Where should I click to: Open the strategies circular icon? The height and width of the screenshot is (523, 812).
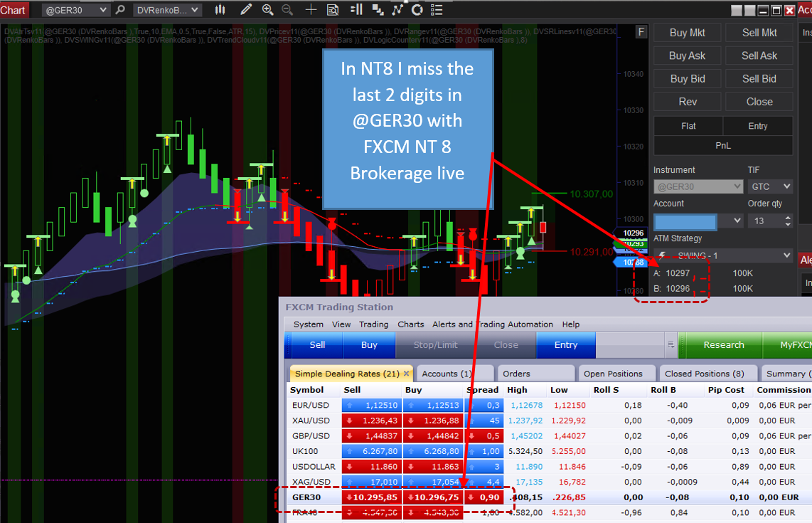point(417,10)
